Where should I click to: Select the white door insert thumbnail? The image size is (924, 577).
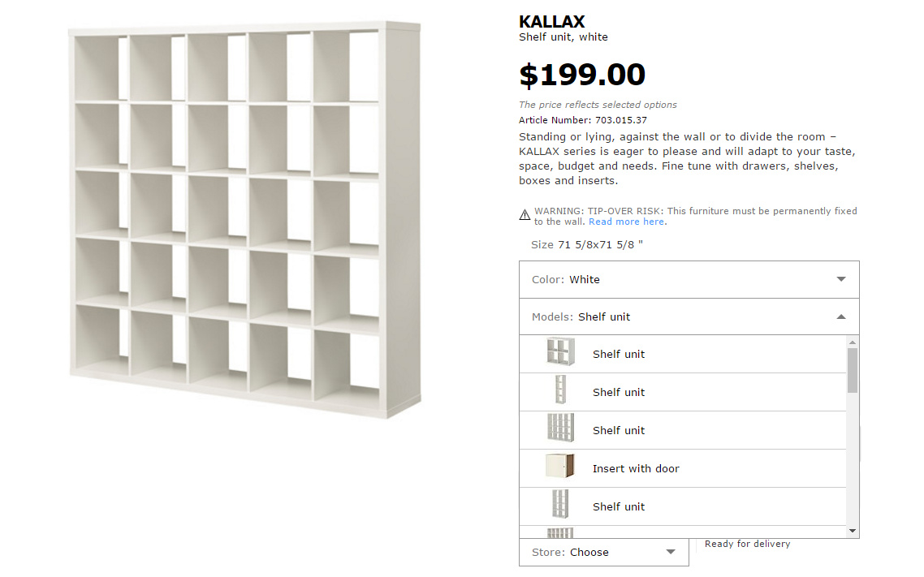pos(560,467)
